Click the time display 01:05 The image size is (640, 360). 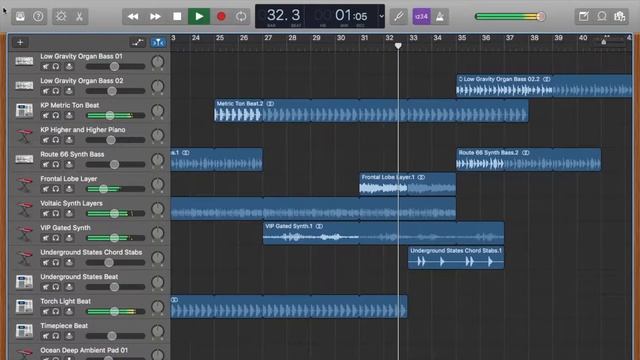click(351, 16)
